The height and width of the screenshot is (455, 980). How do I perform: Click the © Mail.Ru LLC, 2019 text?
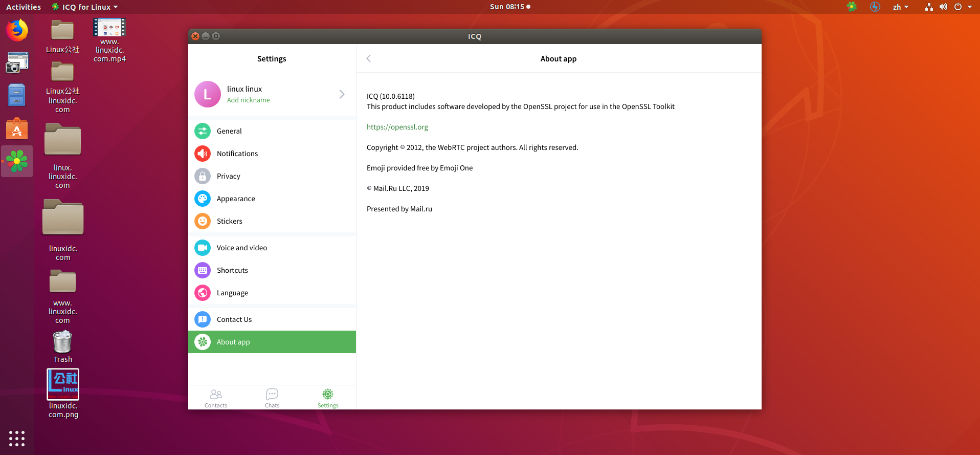point(398,188)
